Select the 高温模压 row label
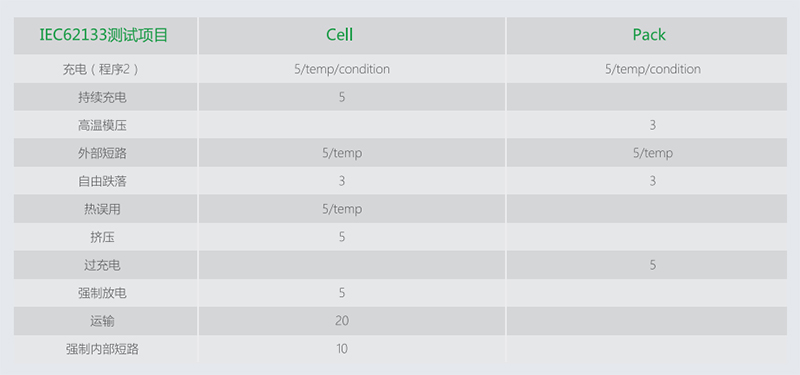Screen dimensions: 800x375 [102, 126]
